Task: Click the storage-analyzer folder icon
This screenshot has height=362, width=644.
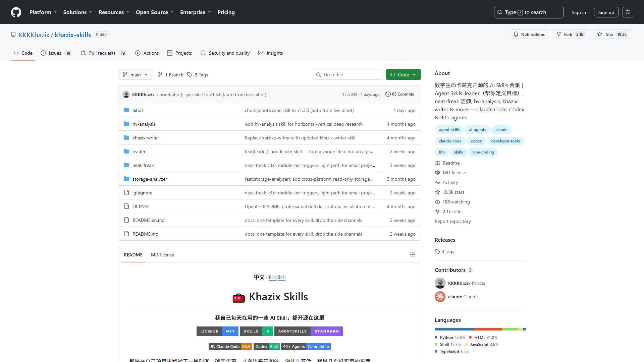Action: coord(126,179)
